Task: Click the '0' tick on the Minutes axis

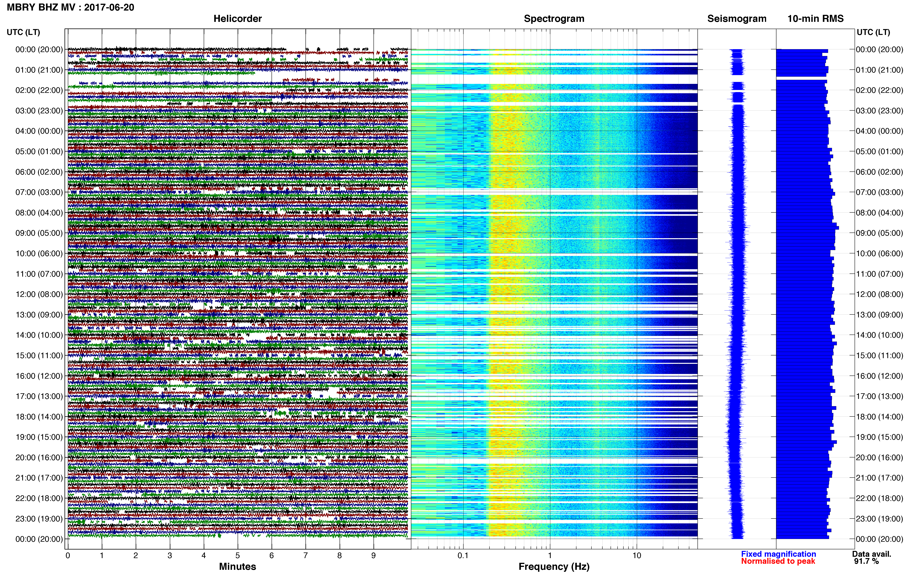Action: (x=68, y=556)
